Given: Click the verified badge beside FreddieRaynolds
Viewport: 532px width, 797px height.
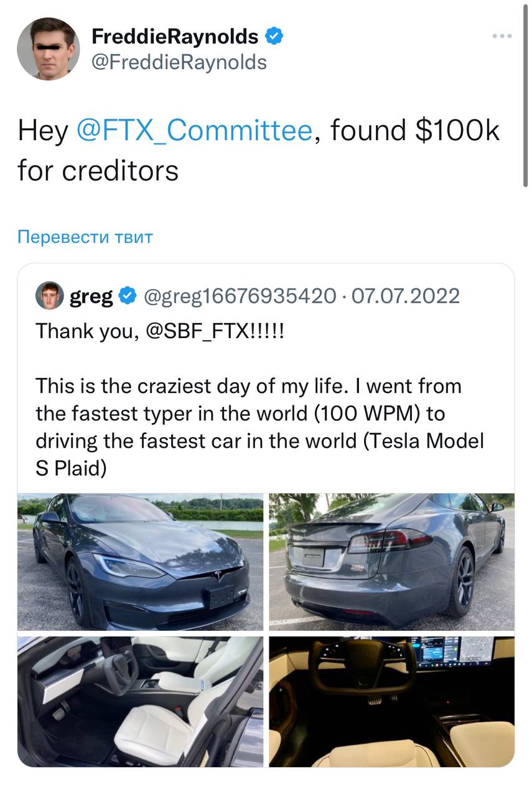Looking at the screenshot, I should (274, 37).
